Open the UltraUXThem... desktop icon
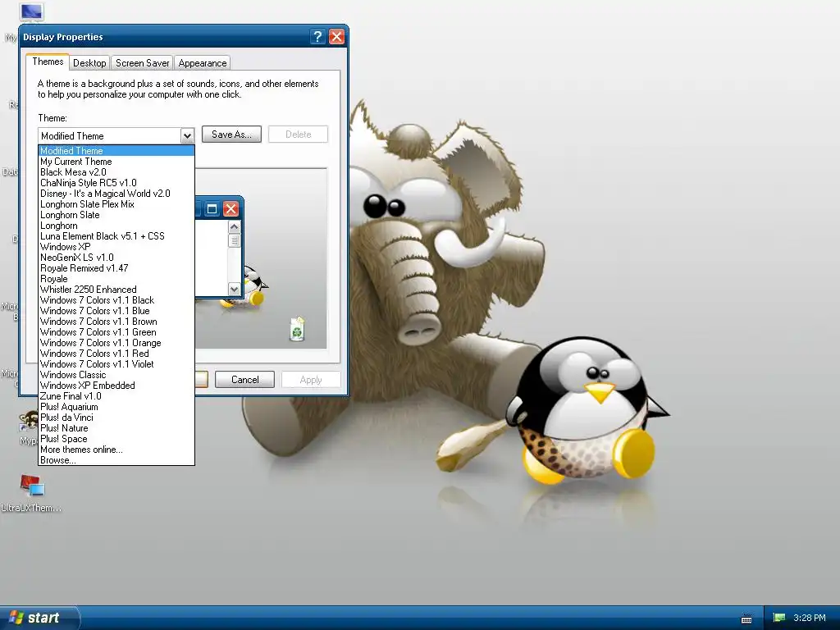Screen dimensions: 840x630 click(32, 493)
